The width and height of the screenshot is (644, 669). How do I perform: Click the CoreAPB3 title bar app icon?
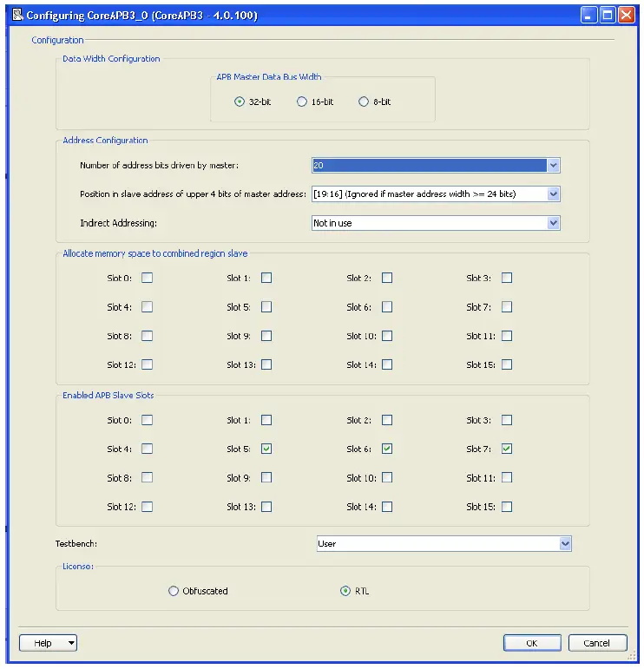click(x=17, y=15)
